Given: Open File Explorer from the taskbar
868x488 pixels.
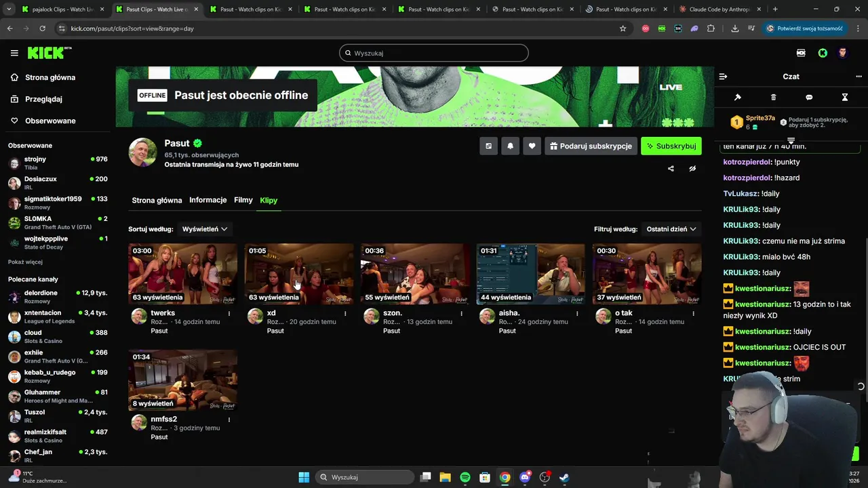Looking at the screenshot, I should point(446,477).
